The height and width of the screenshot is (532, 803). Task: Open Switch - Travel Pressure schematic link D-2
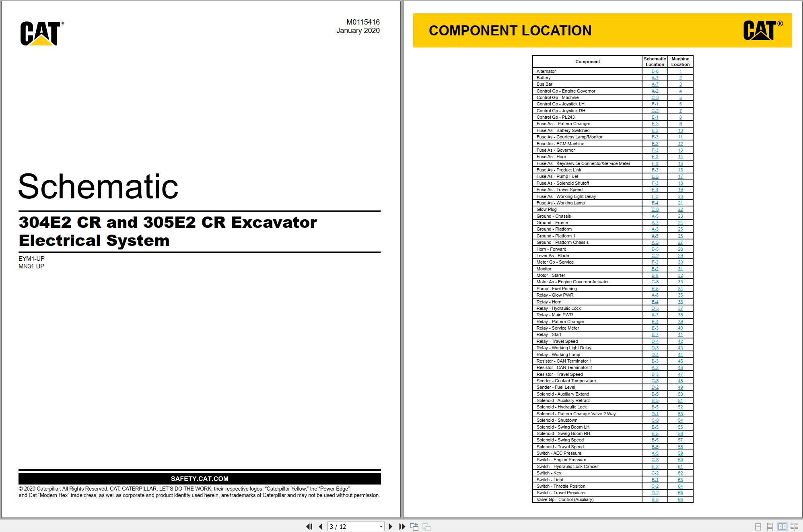(x=655, y=493)
